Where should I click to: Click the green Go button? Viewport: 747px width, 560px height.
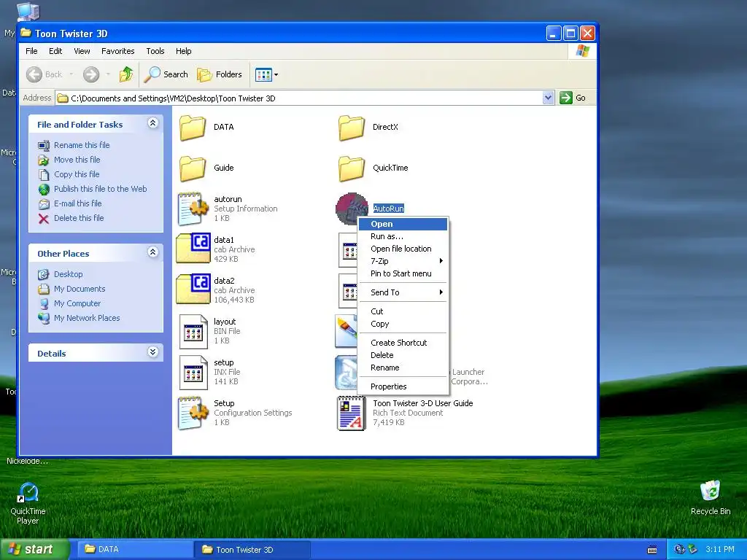tap(573, 98)
